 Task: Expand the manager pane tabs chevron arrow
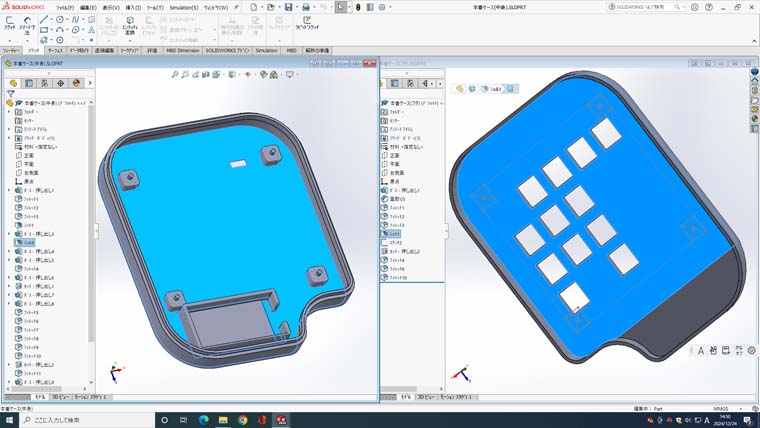pyautogui.click(x=90, y=83)
